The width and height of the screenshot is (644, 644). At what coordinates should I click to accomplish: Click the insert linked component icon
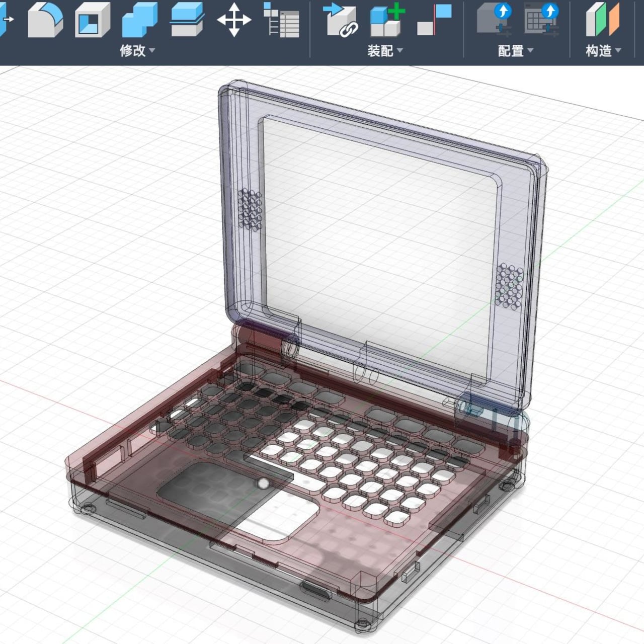(340, 21)
